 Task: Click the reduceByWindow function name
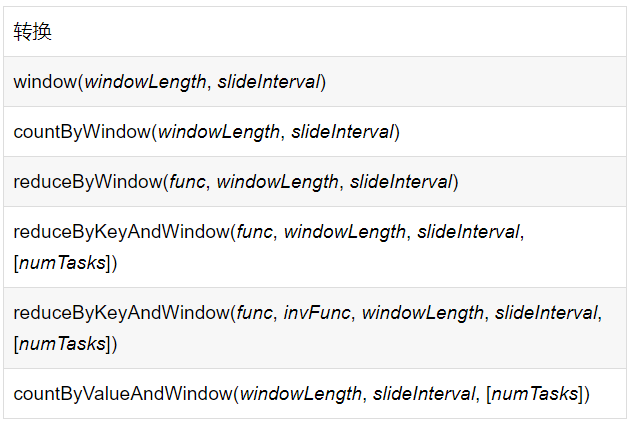pyautogui.click(x=84, y=182)
